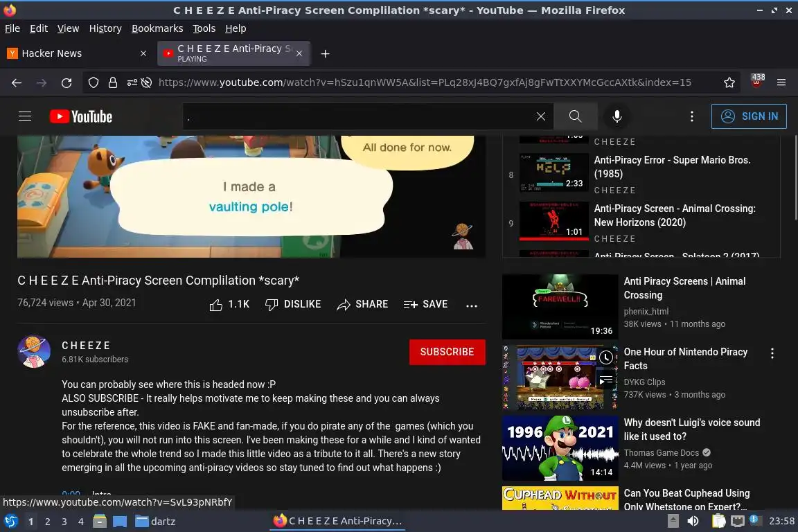
Task: Click the thumbs-down DISLIKE button
Action: [293, 304]
